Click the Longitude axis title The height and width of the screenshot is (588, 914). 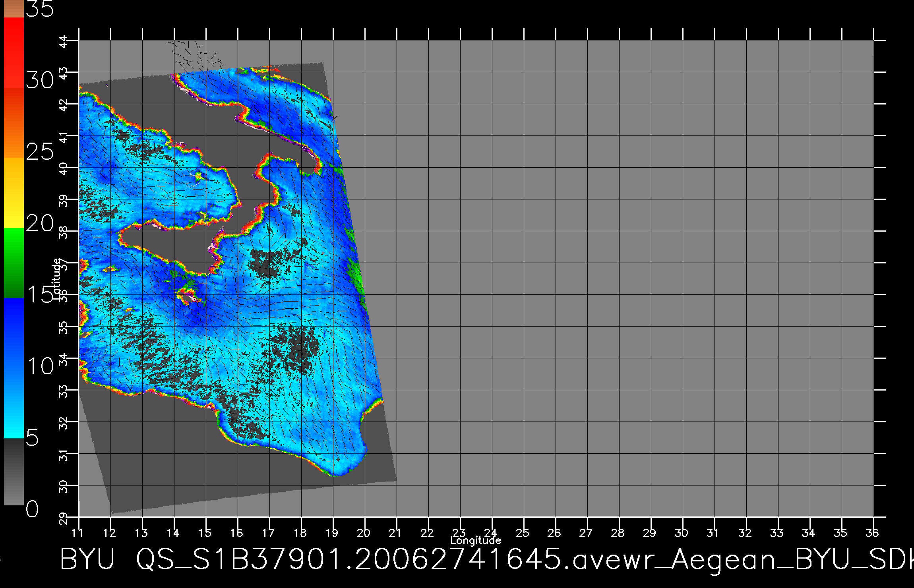click(x=475, y=541)
